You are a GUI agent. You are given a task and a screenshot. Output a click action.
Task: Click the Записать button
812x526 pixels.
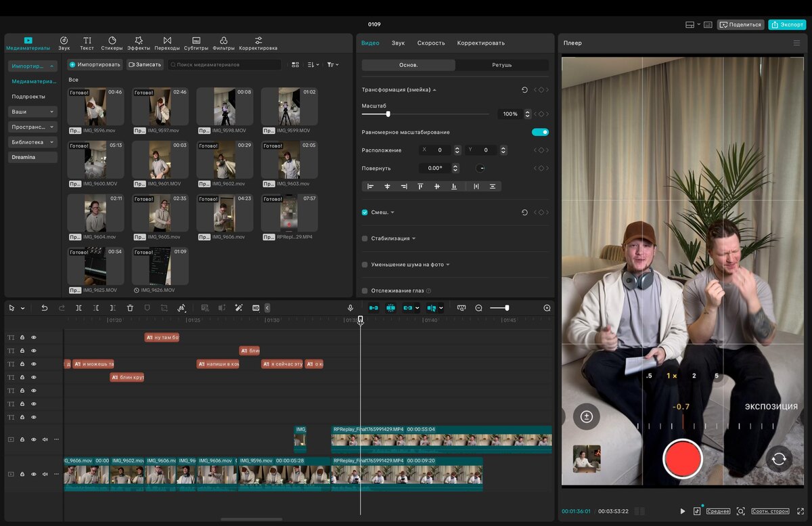coord(145,65)
